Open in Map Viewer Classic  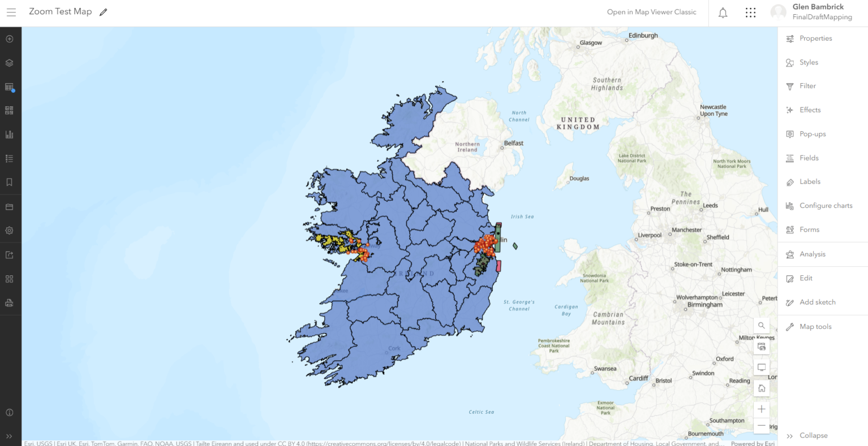(651, 11)
